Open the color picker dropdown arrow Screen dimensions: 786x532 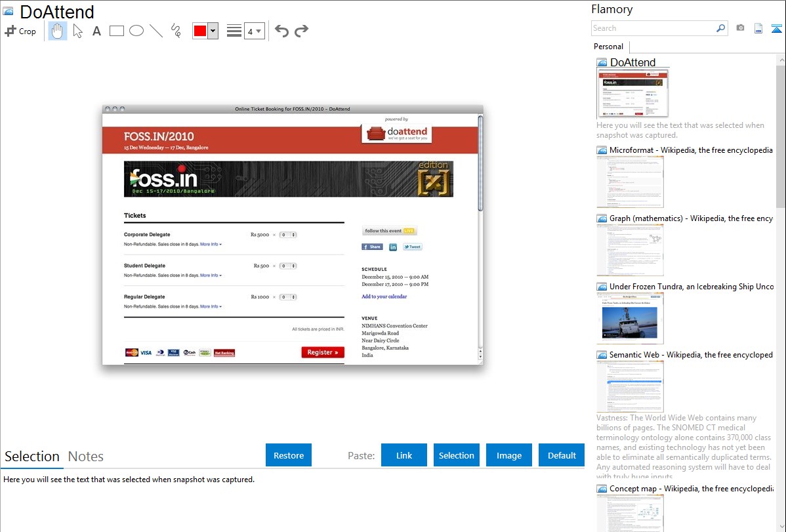click(x=213, y=31)
